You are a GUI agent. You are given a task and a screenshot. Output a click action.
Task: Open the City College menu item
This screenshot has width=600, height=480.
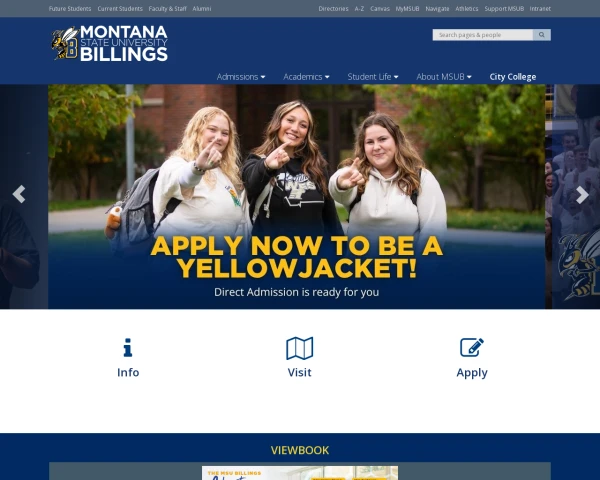pos(512,77)
